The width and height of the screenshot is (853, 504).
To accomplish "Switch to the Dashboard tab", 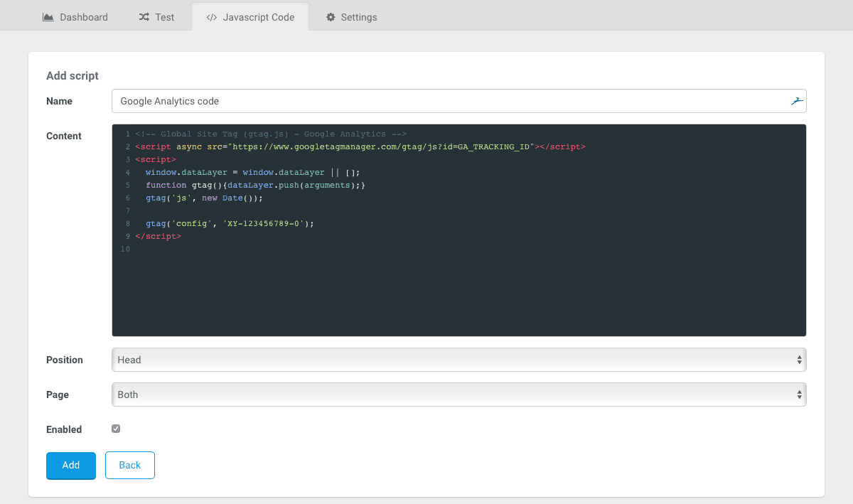I will point(75,16).
